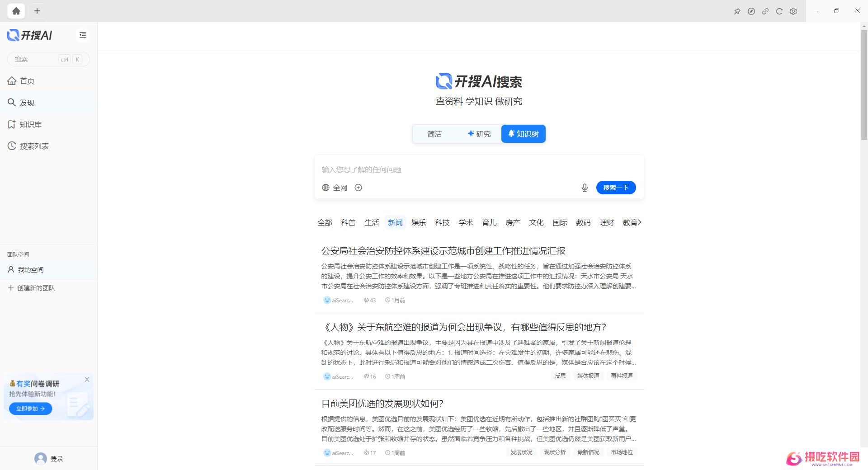Click 最新情况 tag
This screenshot has width=868, height=470.
(x=588, y=452)
